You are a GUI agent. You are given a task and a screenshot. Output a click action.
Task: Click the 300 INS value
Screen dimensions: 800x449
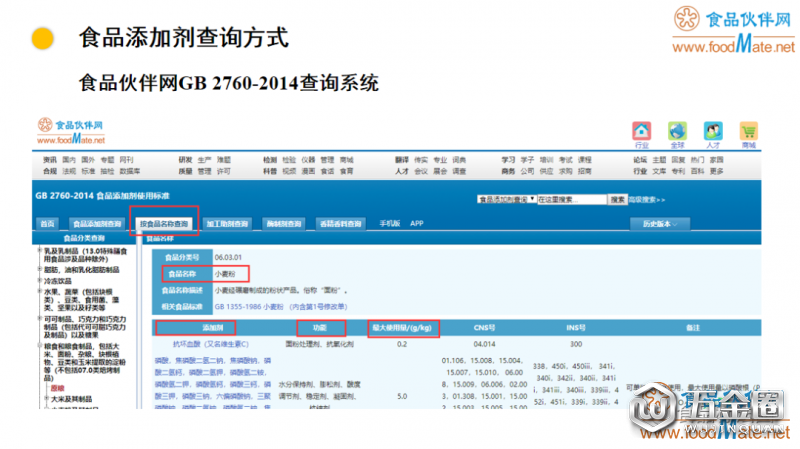click(x=576, y=344)
